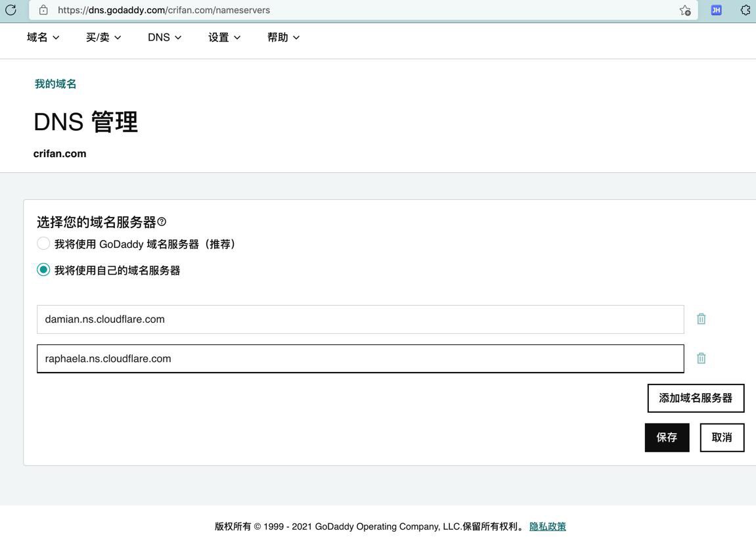Select 我将使用自己的域名服务器 radio option

tap(43, 269)
